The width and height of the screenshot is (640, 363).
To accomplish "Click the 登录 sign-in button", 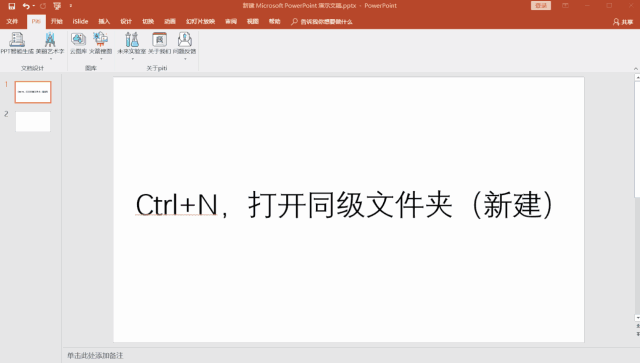I will (x=541, y=6).
